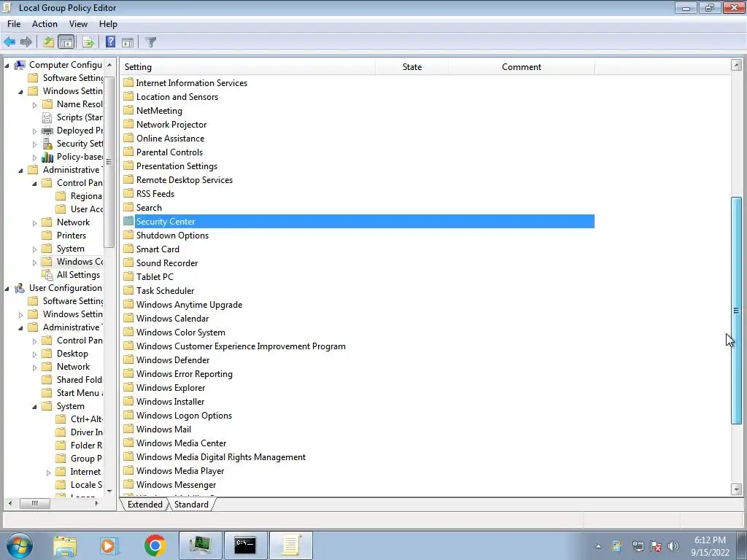Toggle the Show/Hide Action Pane icon
The height and width of the screenshot is (560, 747).
pyautogui.click(x=128, y=42)
